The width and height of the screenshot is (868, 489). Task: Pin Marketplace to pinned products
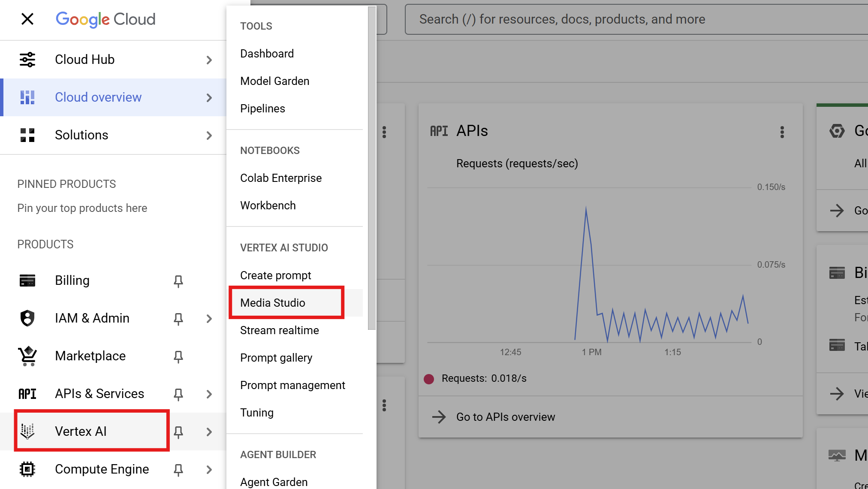(178, 356)
